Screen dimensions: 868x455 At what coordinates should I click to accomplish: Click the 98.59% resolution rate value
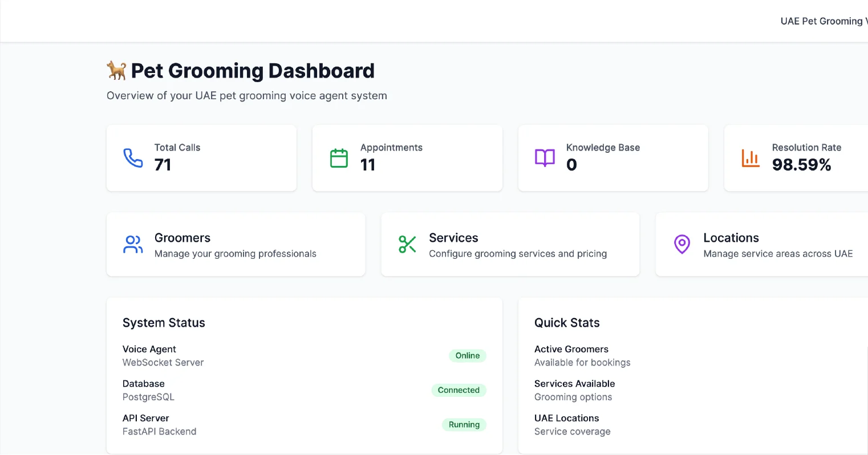click(801, 165)
